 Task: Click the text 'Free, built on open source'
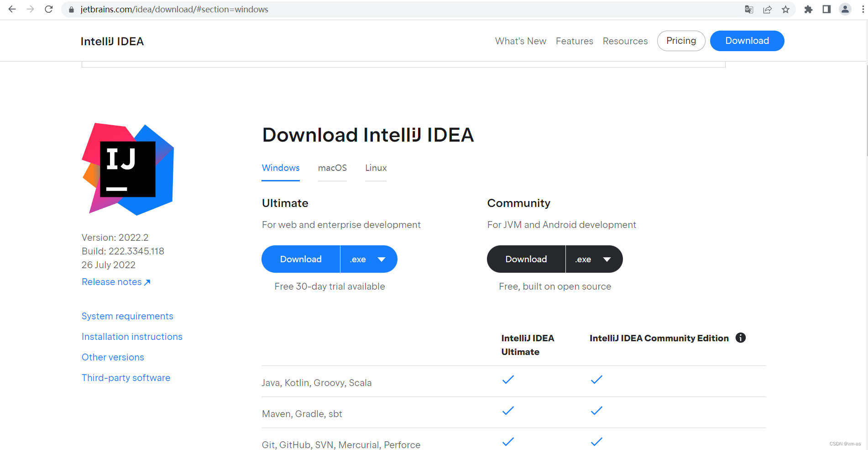point(555,286)
